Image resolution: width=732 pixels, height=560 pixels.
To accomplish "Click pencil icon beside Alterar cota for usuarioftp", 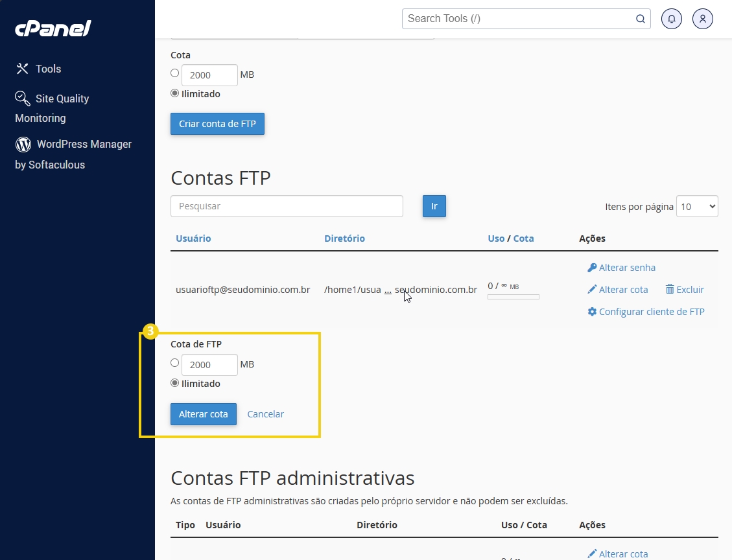I will click(x=592, y=289).
